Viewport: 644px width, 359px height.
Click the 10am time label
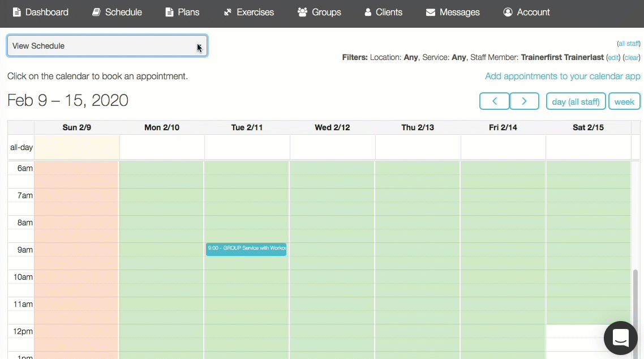coord(23,277)
